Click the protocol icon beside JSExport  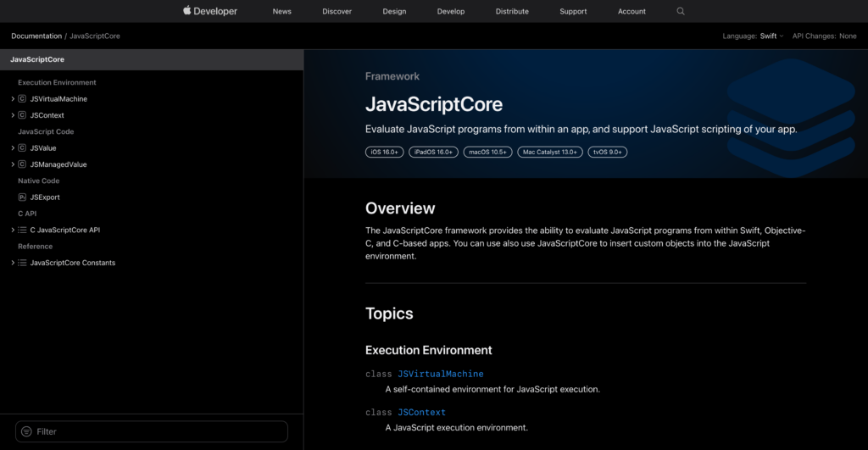click(22, 197)
